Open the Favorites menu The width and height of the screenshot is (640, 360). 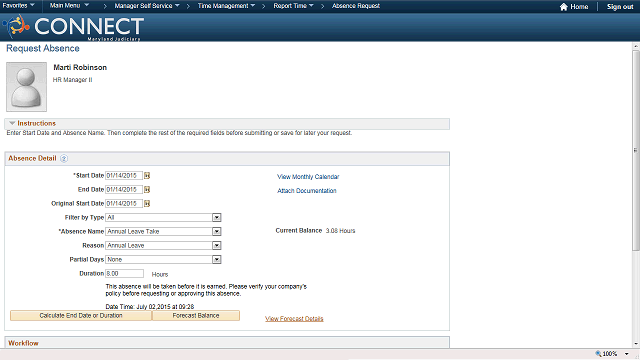(18, 6)
